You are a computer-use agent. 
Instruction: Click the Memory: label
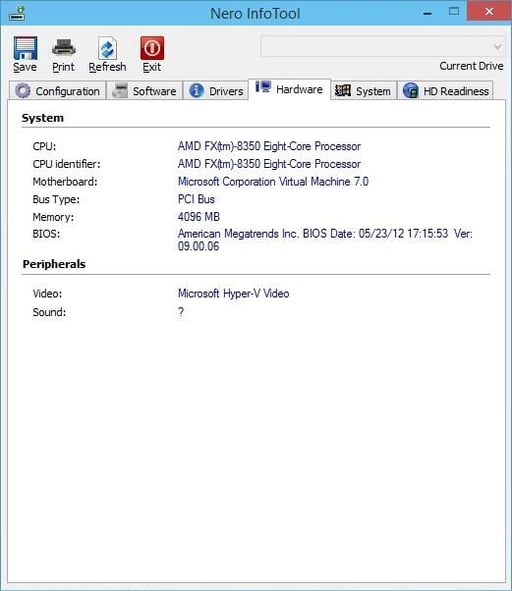coord(53,217)
